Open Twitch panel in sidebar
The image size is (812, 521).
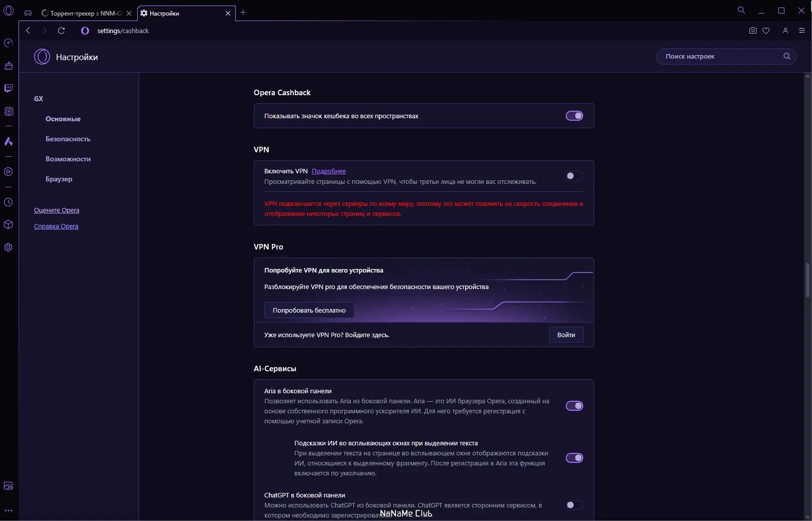(9, 88)
